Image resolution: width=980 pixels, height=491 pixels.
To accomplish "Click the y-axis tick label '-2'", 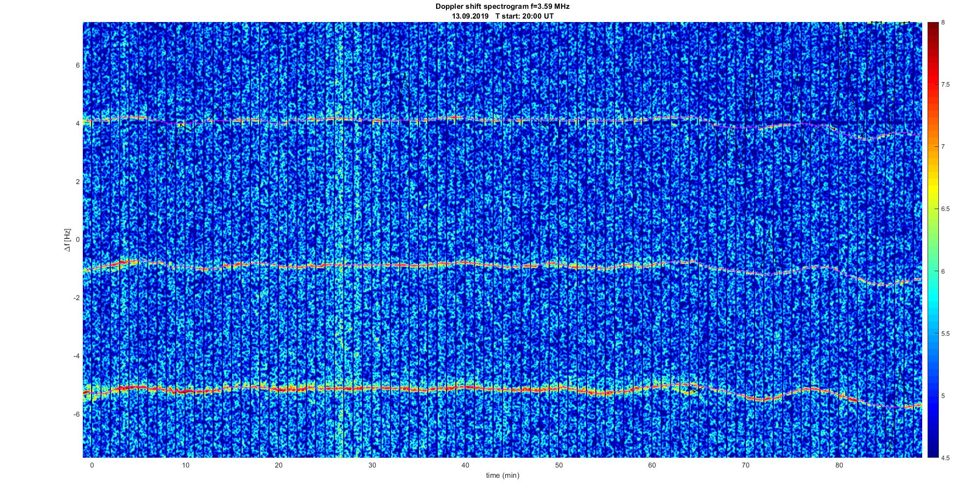I will coord(76,298).
